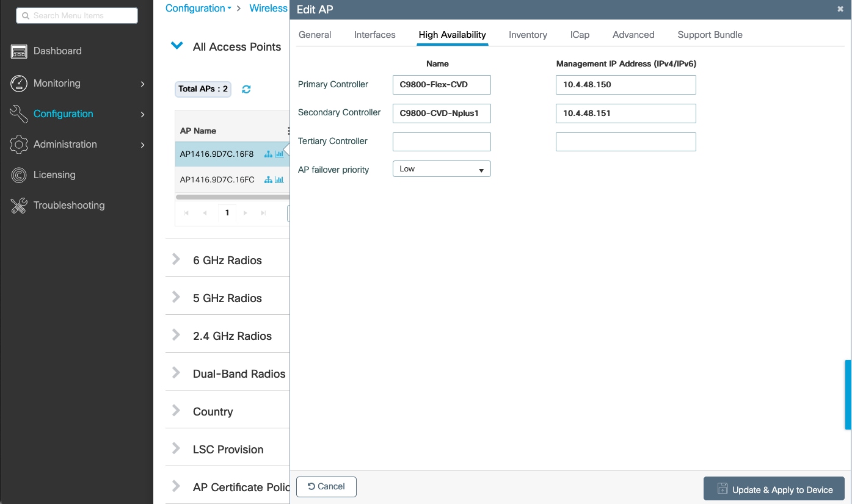852x504 pixels.
Task: Click the Cancel button
Action: pyautogui.click(x=326, y=487)
